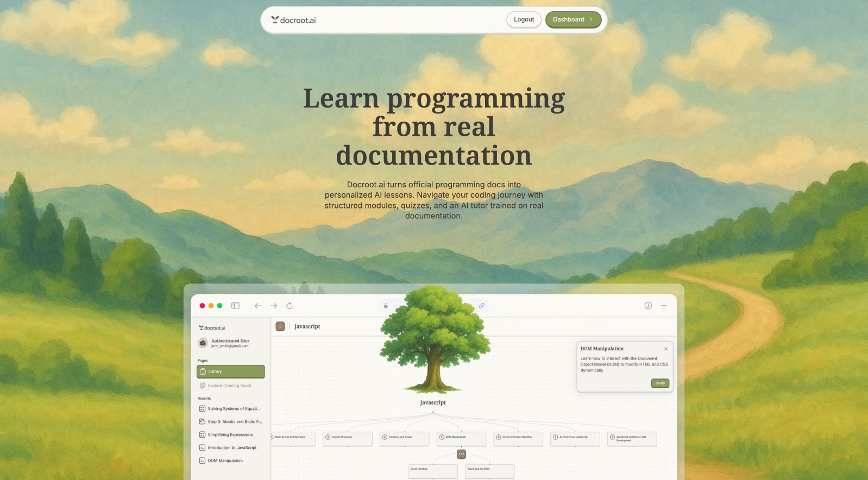Click the docroot.ai sidebar logo

tap(212, 328)
